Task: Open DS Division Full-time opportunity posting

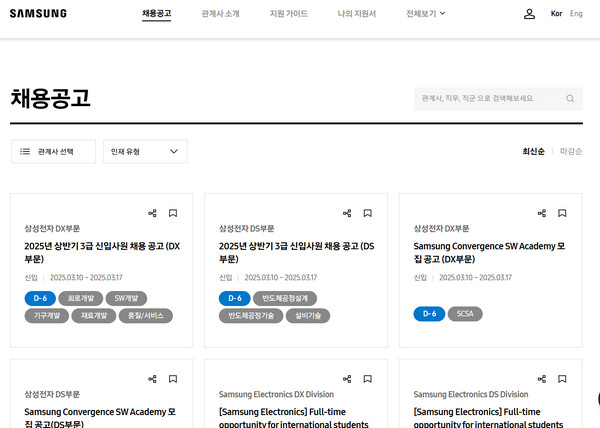Action: [x=488, y=418]
